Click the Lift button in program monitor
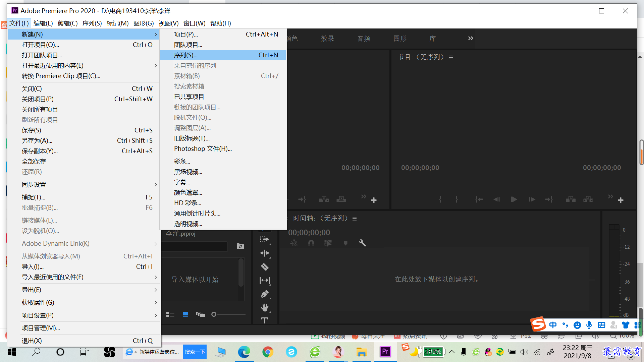644x362 pixels. click(571, 199)
